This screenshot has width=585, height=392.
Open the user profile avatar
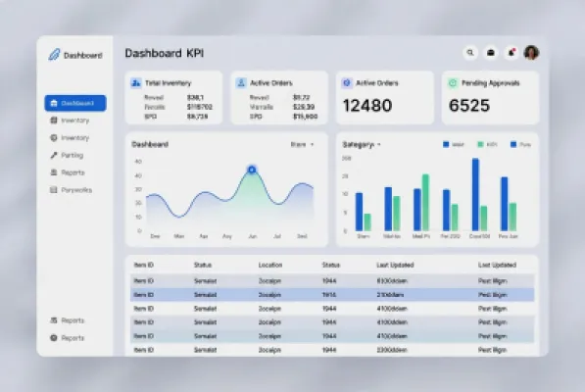(531, 53)
